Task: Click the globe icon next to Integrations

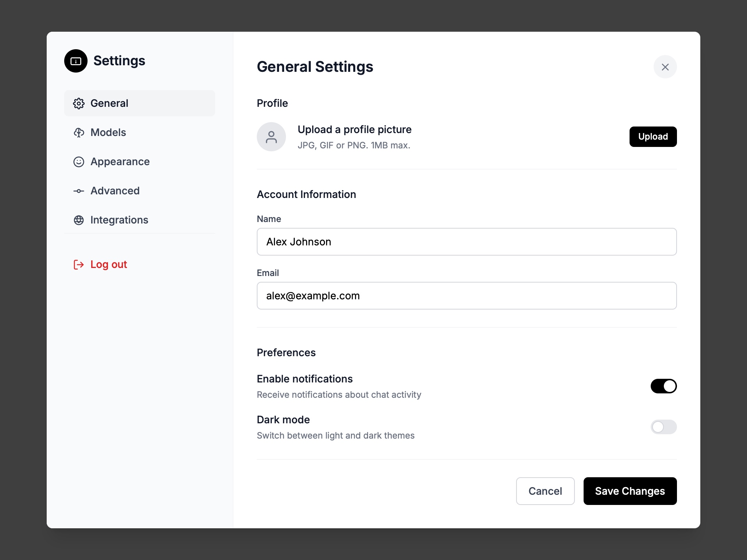Action: tap(79, 220)
